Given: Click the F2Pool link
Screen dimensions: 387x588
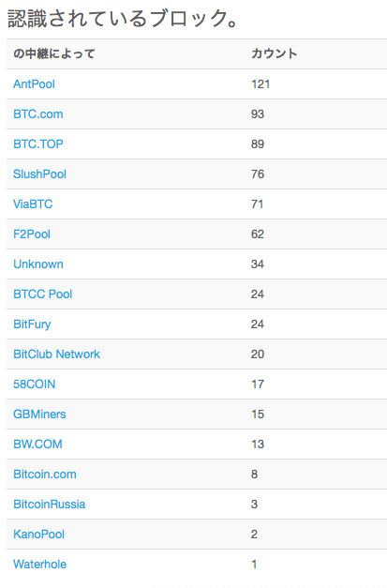Looking at the screenshot, I should tap(32, 234).
